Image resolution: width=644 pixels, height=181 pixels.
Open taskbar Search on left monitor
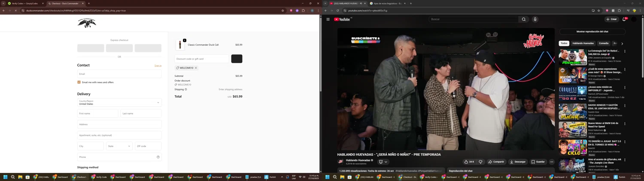tap(13, 177)
